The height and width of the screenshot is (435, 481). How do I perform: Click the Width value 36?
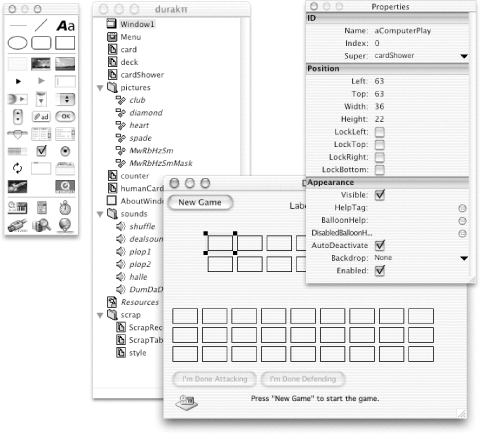(x=379, y=107)
